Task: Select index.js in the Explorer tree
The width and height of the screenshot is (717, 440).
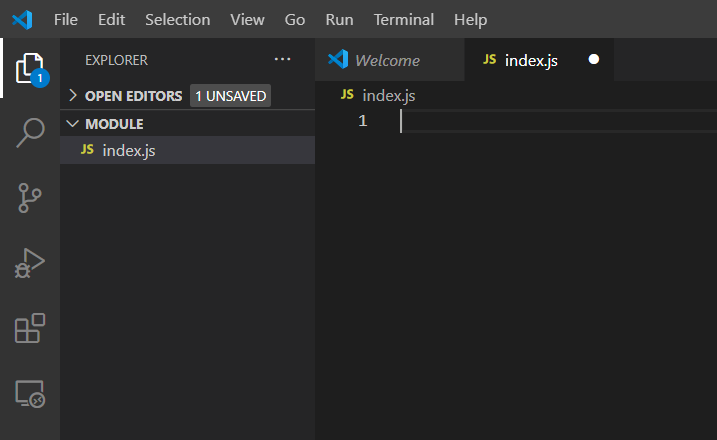Action: (129, 150)
